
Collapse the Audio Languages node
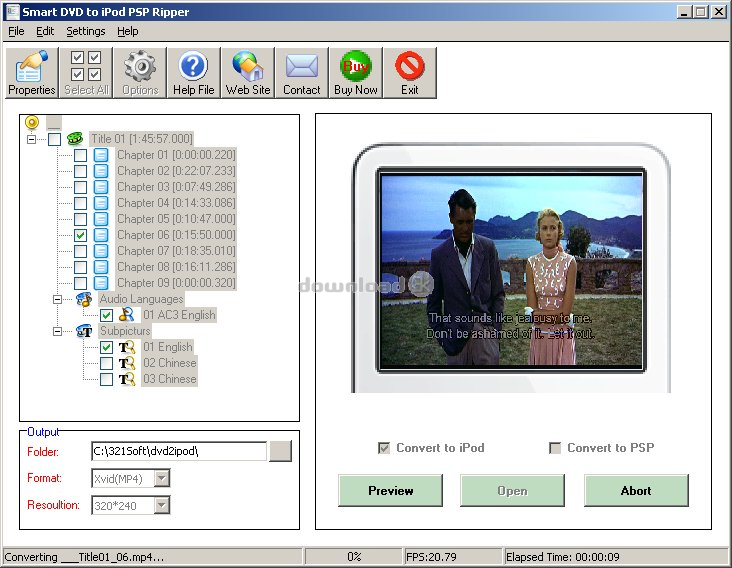pyautogui.click(x=57, y=299)
